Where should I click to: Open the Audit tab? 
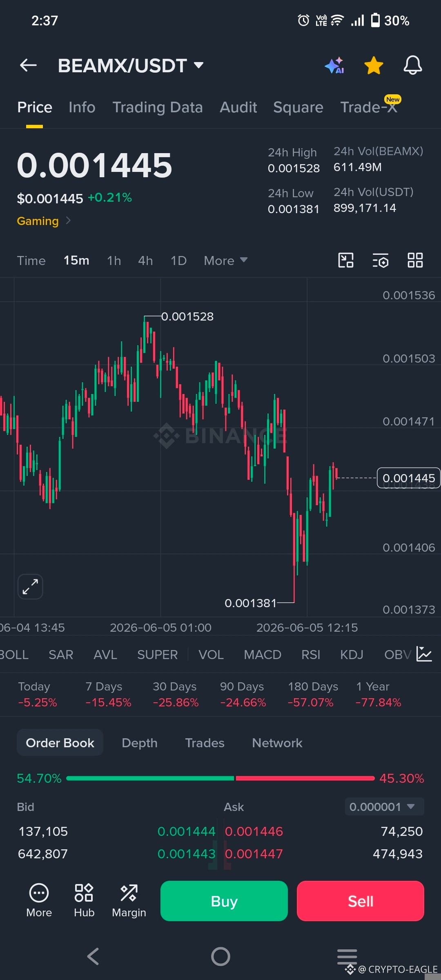point(238,107)
